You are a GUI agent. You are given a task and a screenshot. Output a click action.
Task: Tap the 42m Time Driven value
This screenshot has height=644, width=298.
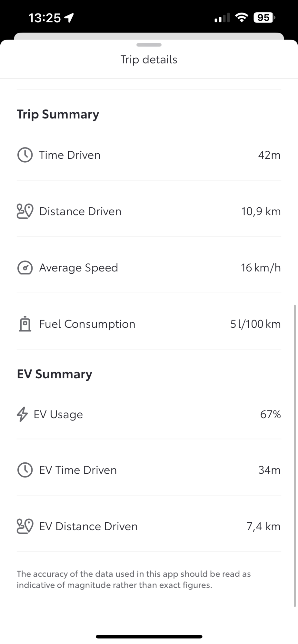pyautogui.click(x=269, y=155)
